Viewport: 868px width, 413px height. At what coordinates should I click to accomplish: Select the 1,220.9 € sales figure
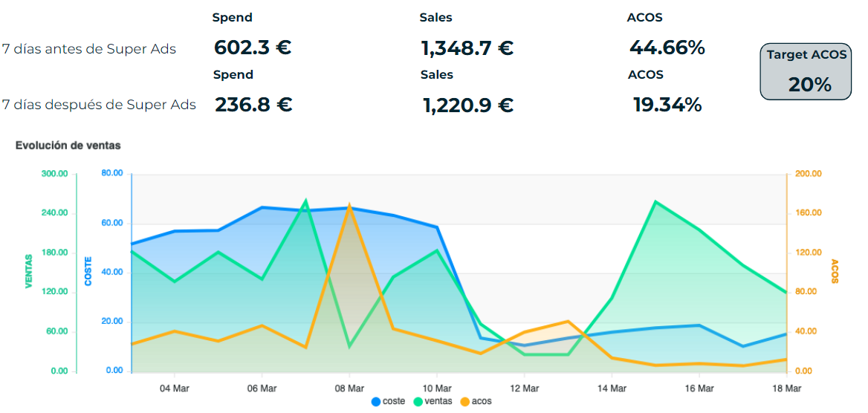tap(467, 105)
